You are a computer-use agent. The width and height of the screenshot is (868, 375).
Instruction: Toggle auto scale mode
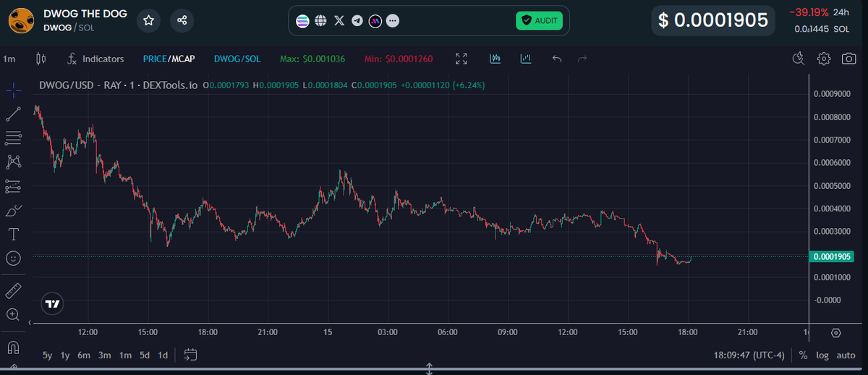(846, 355)
